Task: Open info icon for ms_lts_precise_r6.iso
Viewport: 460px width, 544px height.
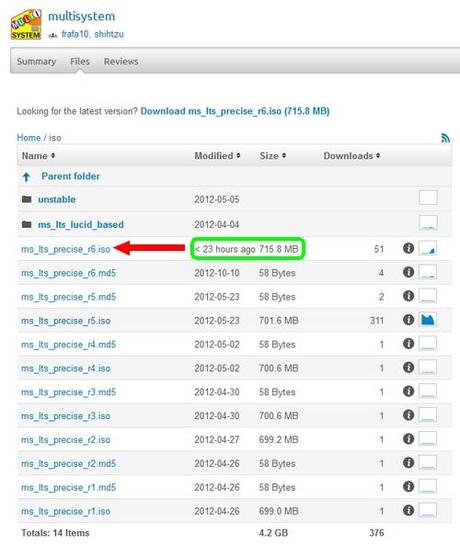Action: [408, 248]
